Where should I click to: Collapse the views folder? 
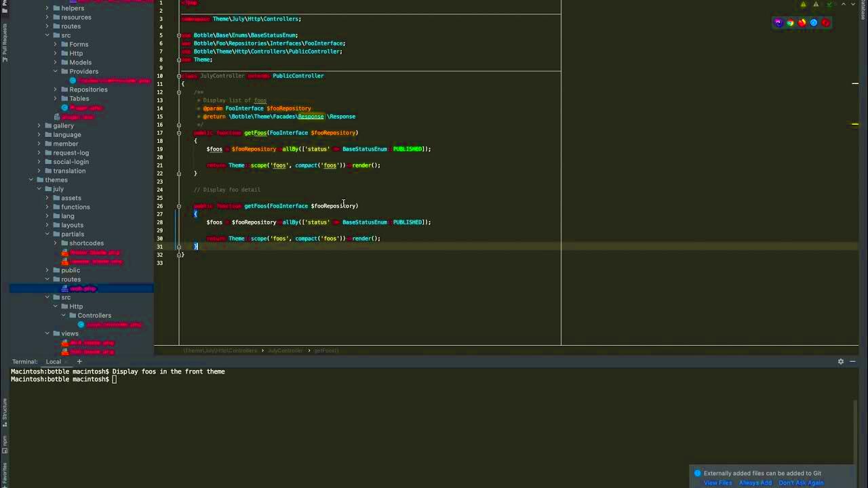(x=47, y=333)
